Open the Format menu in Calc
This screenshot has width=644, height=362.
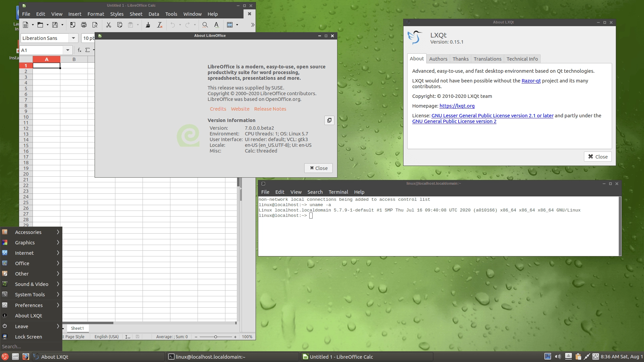(96, 14)
